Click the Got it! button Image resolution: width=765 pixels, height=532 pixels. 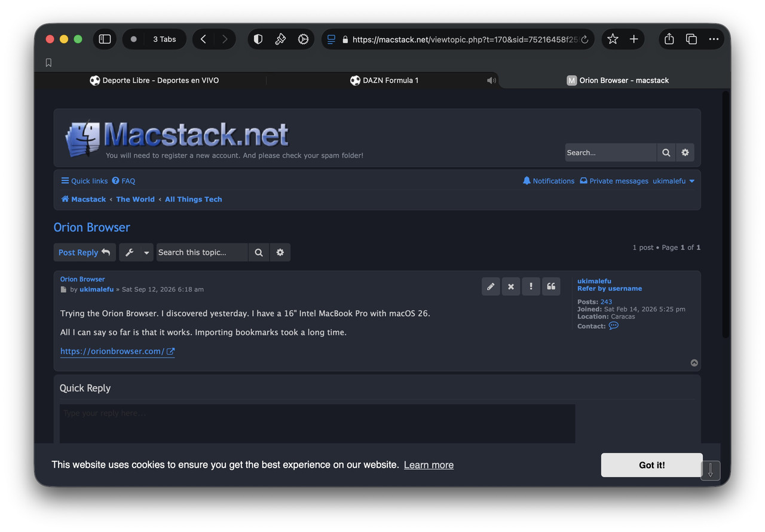651,465
